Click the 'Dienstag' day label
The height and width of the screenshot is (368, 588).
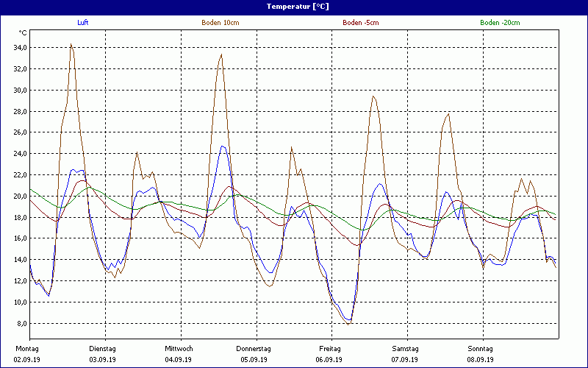click(102, 349)
